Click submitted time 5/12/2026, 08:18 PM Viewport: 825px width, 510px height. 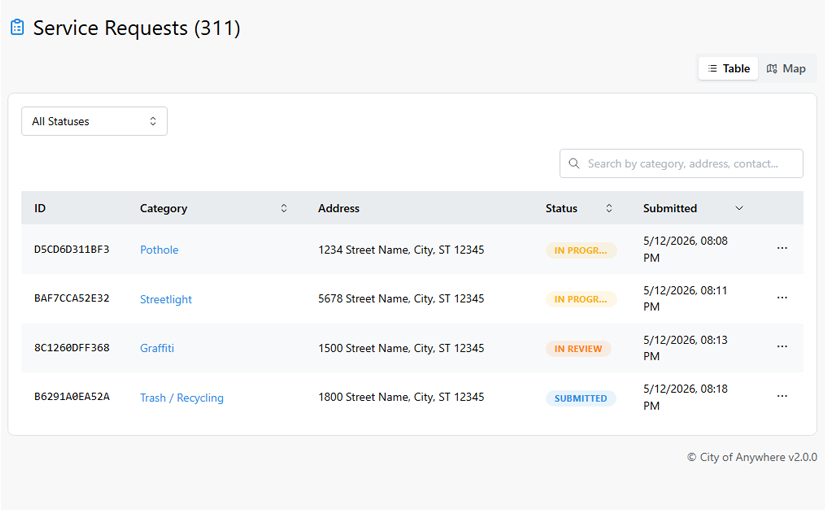tap(685, 397)
